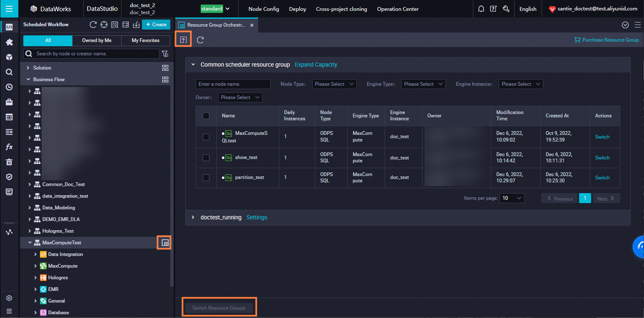
Task: Collapse the MaxComputeTest workflow
Action: click(x=30, y=243)
